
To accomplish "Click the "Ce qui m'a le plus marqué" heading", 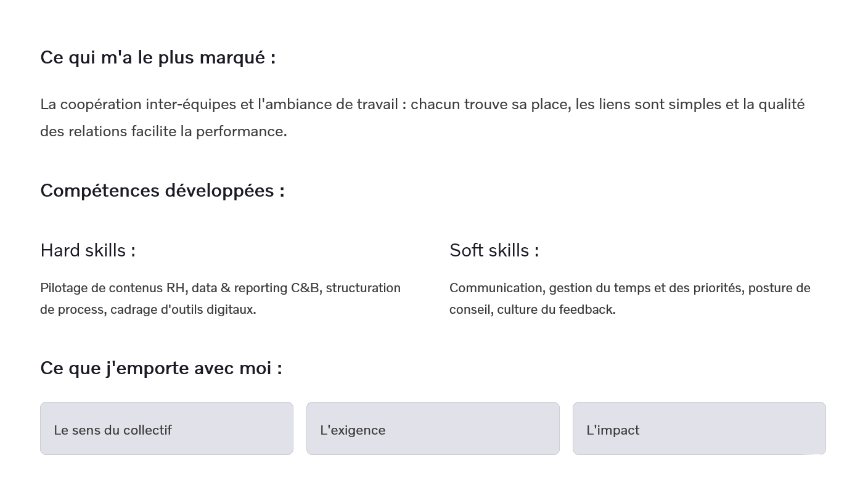I will pos(158,57).
